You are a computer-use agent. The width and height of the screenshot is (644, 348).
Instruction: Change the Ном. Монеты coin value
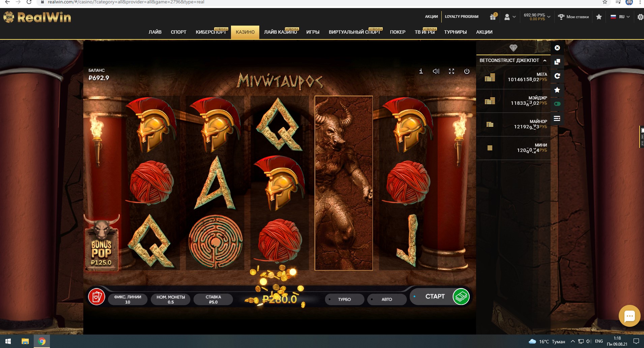point(171,299)
